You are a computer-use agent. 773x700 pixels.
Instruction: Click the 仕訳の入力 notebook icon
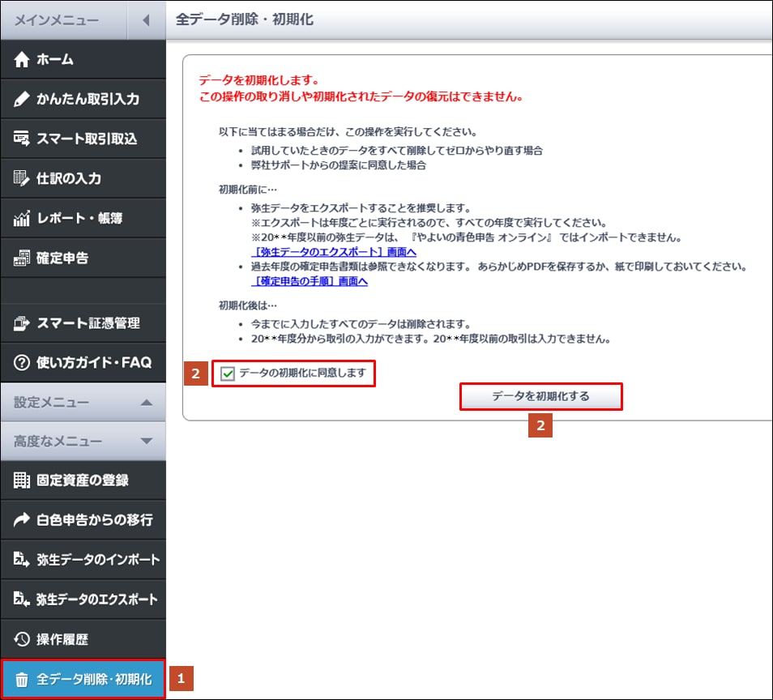tap(22, 179)
